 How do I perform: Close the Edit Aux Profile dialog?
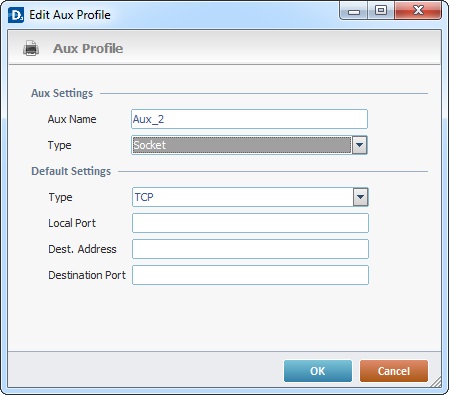[x=418, y=11]
